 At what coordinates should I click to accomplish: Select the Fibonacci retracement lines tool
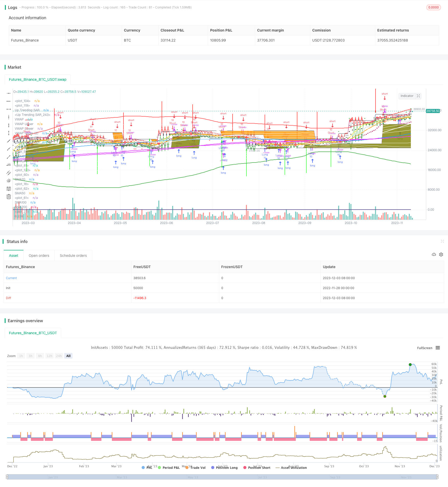coord(9,189)
